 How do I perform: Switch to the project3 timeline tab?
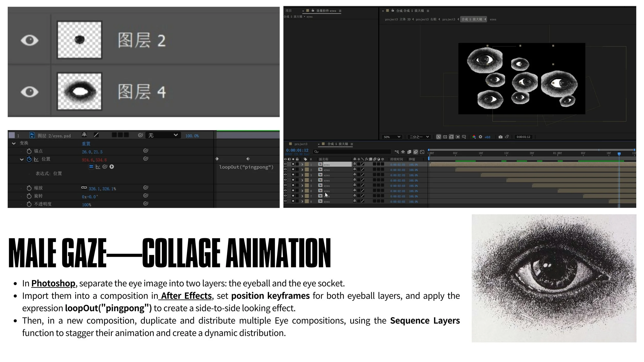[301, 144]
